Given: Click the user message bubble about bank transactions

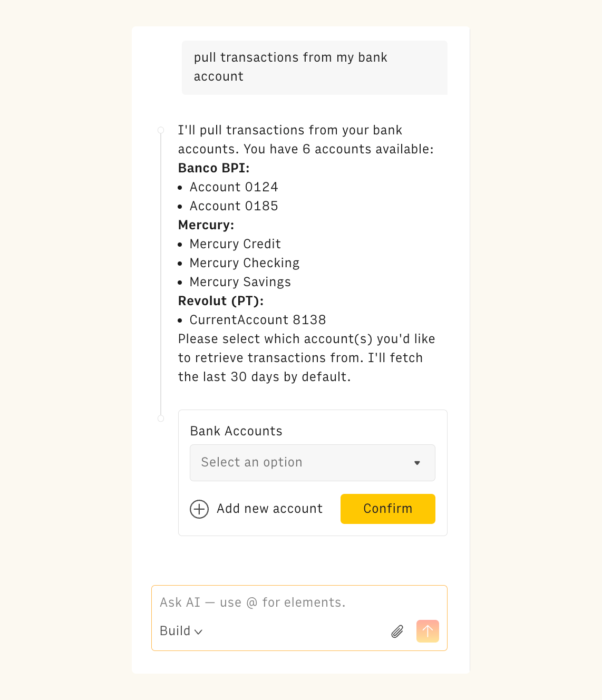Looking at the screenshot, I should [x=314, y=67].
